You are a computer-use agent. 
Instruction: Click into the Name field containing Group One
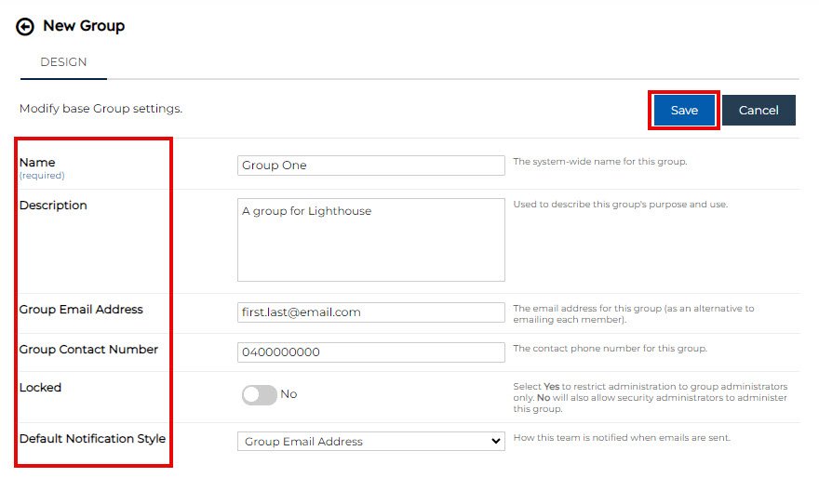pyautogui.click(x=370, y=166)
